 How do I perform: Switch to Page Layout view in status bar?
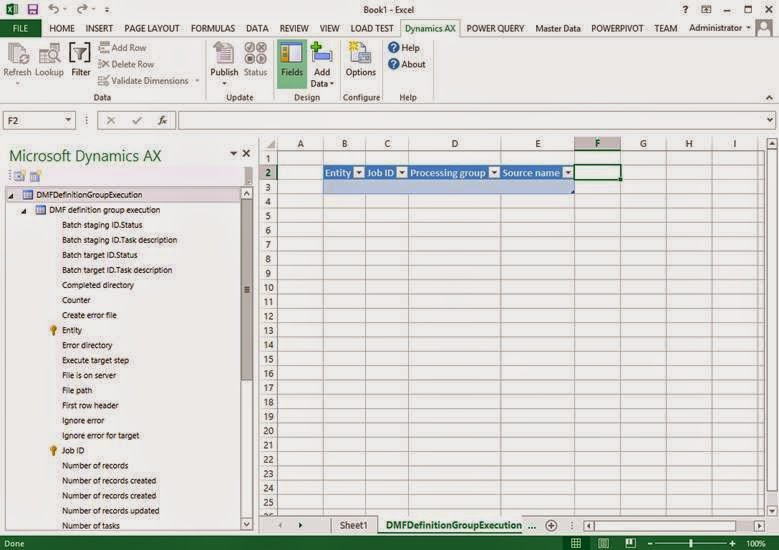pos(603,544)
